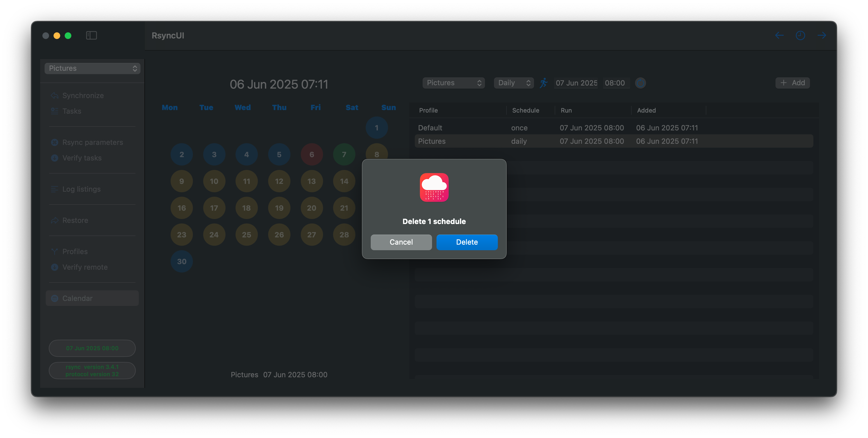
Task: Click the 07 Jun 2025 date field
Action: click(x=576, y=83)
